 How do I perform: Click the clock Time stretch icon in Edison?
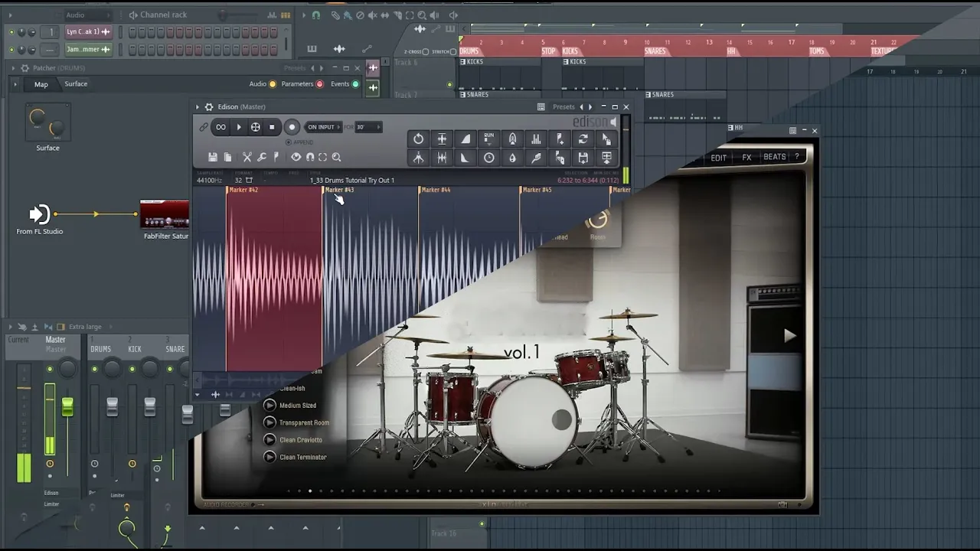(x=488, y=158)
